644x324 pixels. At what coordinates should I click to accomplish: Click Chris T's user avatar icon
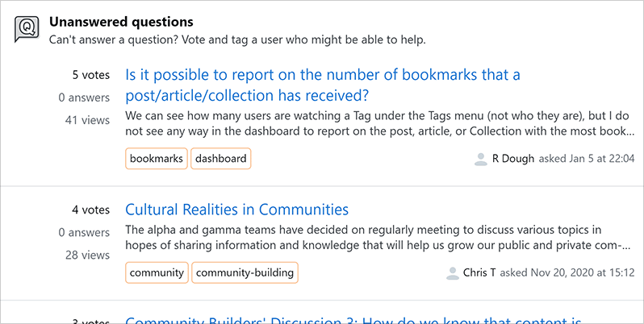point(453,273)
